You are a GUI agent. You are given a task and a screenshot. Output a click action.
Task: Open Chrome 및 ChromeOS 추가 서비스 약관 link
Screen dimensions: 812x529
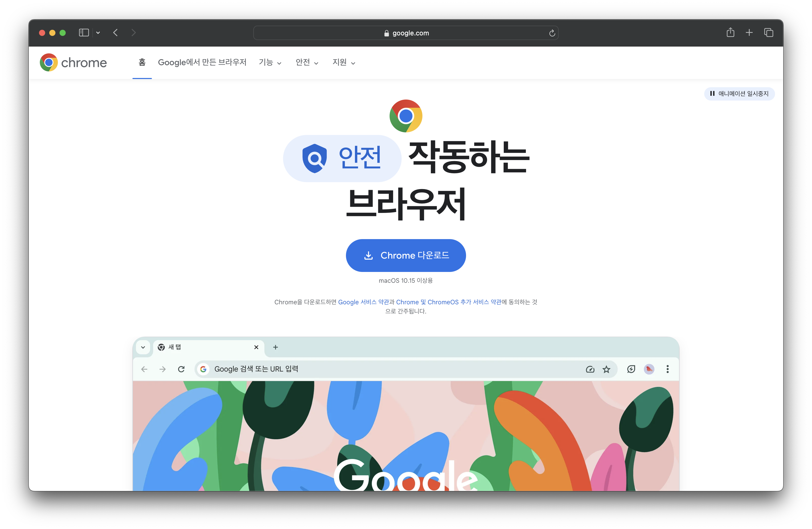coord(449,302)
